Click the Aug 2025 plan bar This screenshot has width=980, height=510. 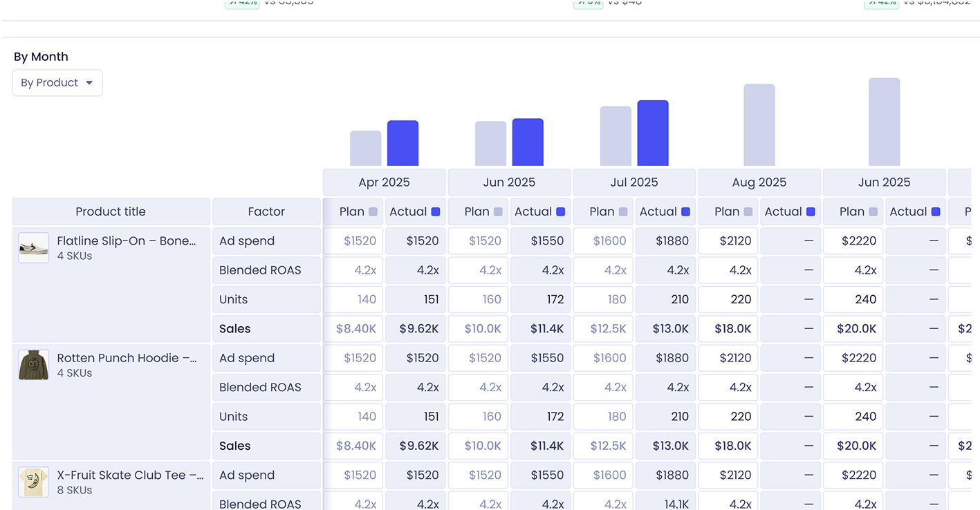click(759, 125)
